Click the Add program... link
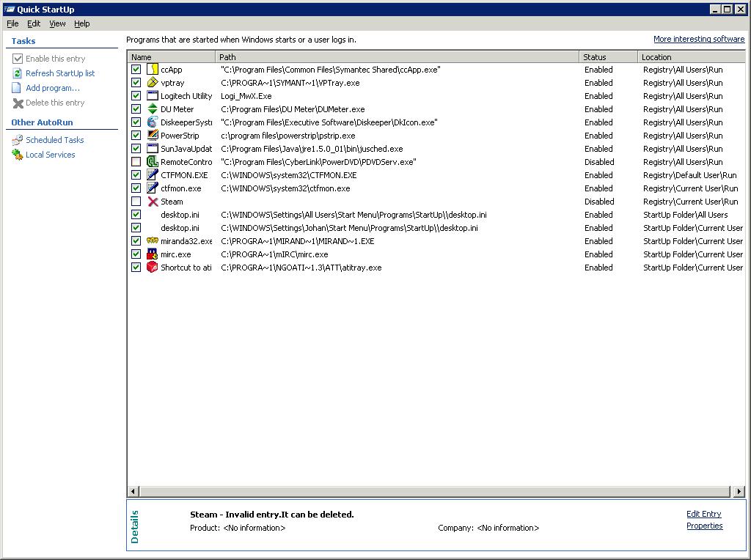 click(53, 88)
